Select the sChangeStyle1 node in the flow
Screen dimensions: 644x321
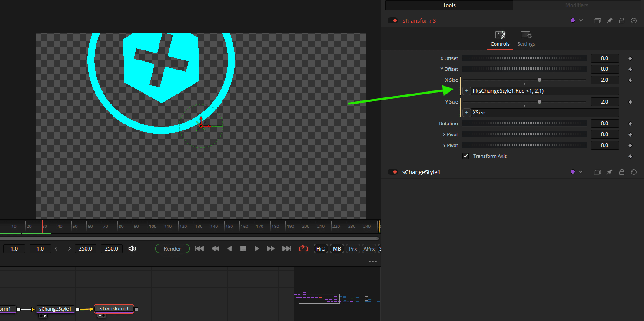55,309
